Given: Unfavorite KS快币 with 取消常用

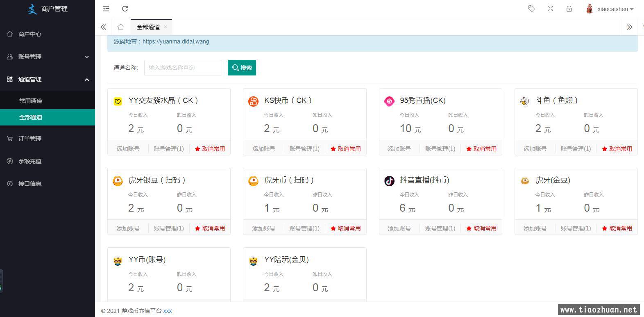Looking at the screenshot, I should pyautogui.click(x=345, y=149).
